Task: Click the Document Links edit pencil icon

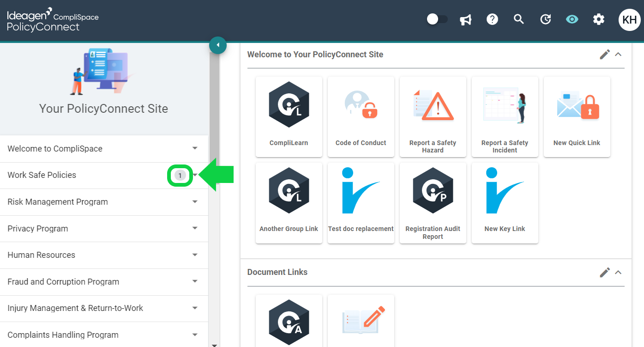Action: [x=605, y=272]
